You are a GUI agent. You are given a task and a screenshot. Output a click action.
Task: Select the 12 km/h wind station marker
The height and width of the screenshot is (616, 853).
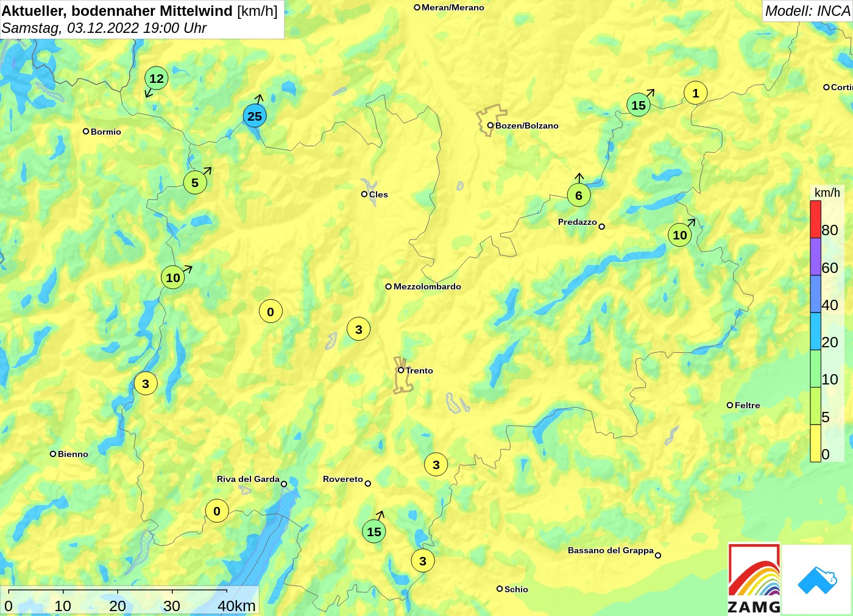[x=157, y=78]
